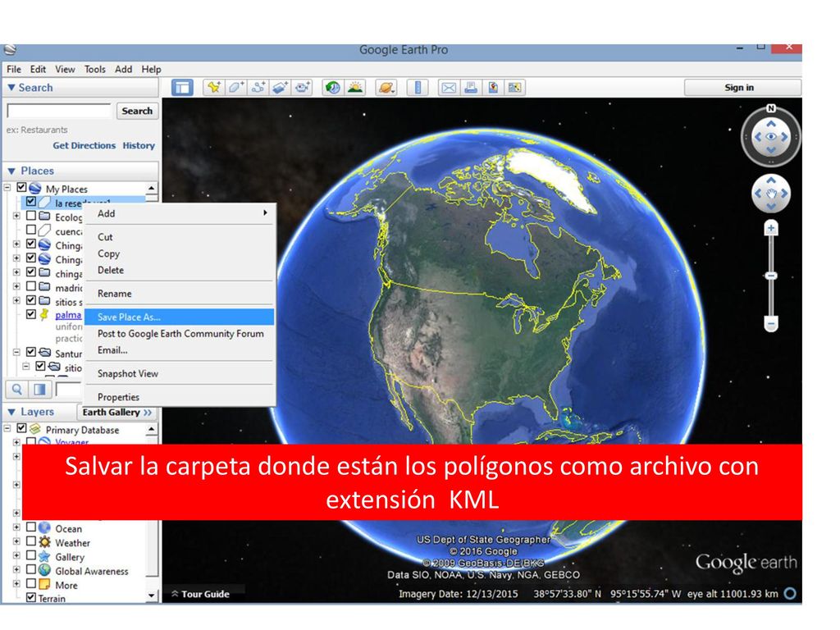Click the Google Earth app icon in title bar
The image size is (840, 630).
point(10,50)
